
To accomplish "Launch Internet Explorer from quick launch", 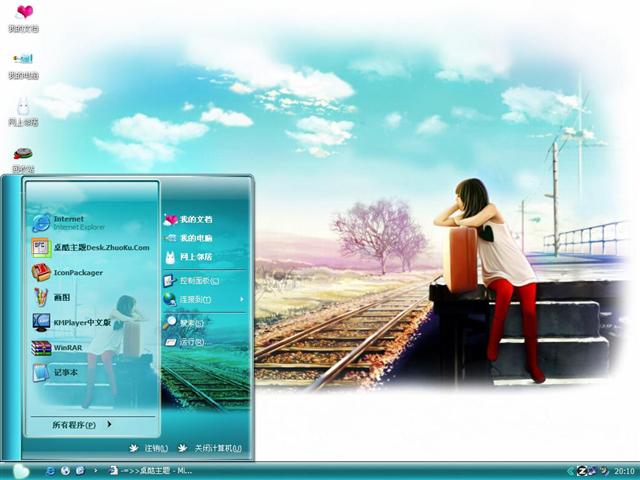I will coord(51,471).
